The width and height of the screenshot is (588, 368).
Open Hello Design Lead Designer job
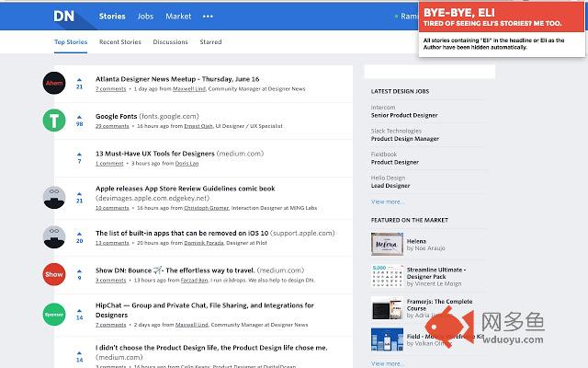point(390,186)
